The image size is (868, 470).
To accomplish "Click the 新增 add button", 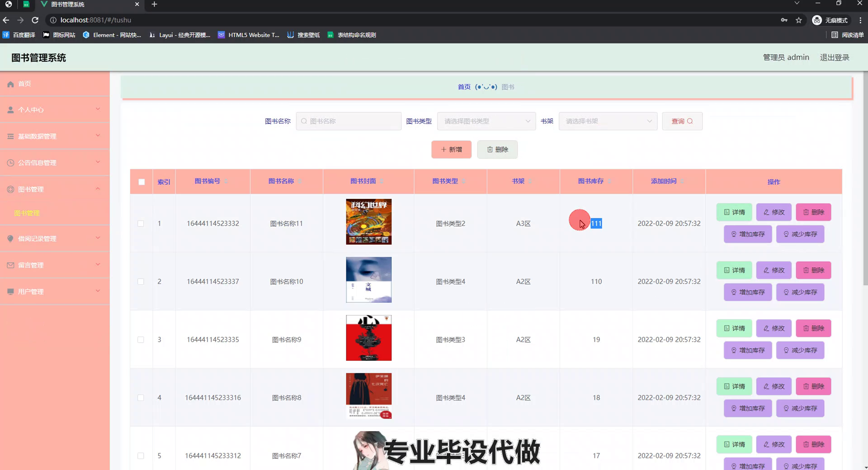I will coord(451,150).
